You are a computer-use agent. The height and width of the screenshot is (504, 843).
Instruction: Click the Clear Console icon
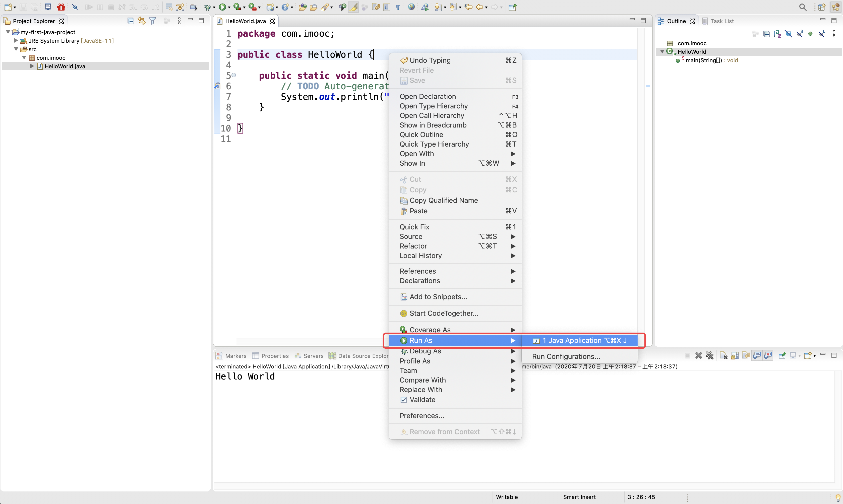(x=724, y=356)
